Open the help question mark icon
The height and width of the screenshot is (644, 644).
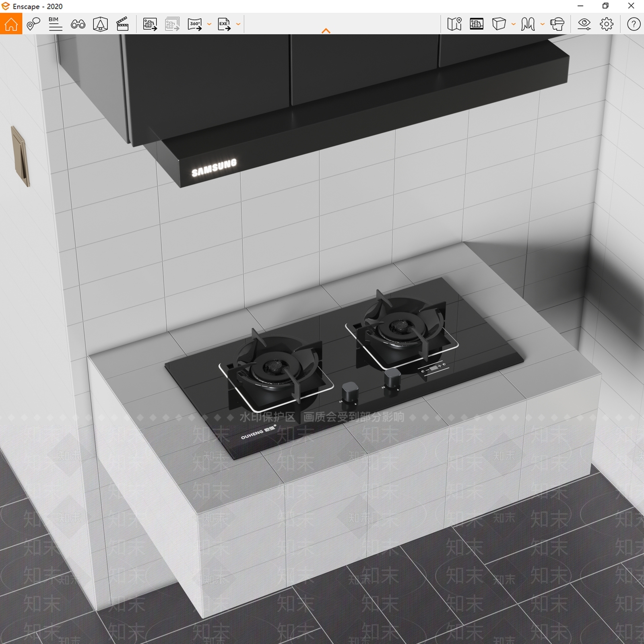pos(634,24)
